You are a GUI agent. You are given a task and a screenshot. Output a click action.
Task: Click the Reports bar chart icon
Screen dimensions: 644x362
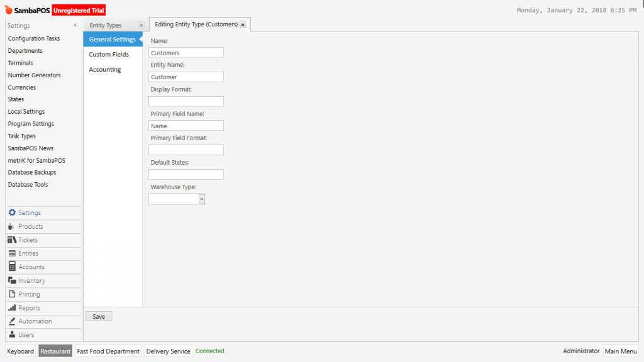tap(12, 307)
